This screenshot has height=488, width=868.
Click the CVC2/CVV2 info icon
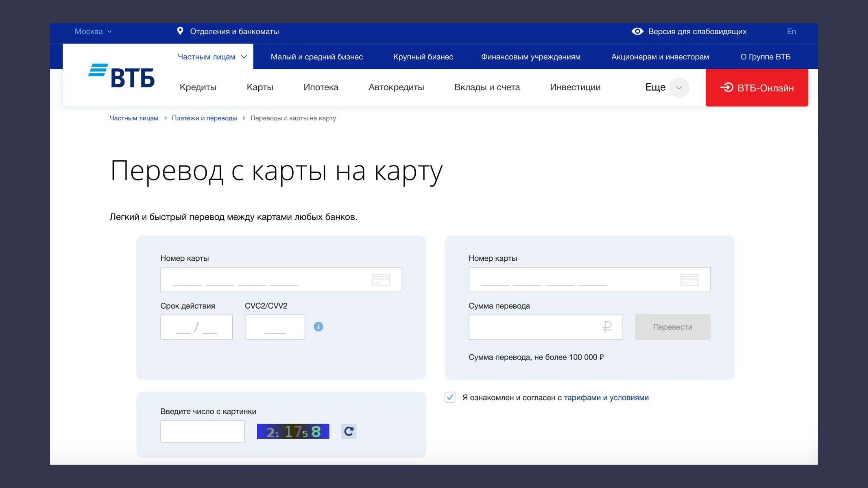(318, 327)
